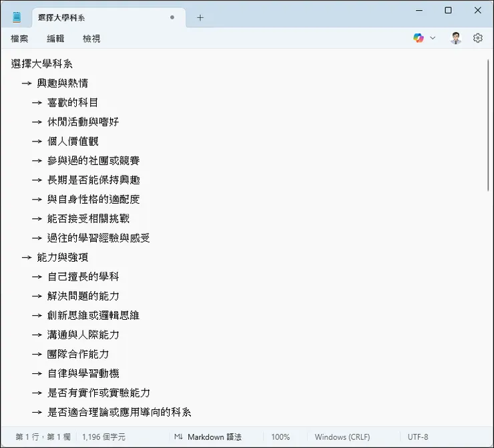Click the Markdown 語法 status bar item
Viewport: 494px width, 448px height.
214,437
